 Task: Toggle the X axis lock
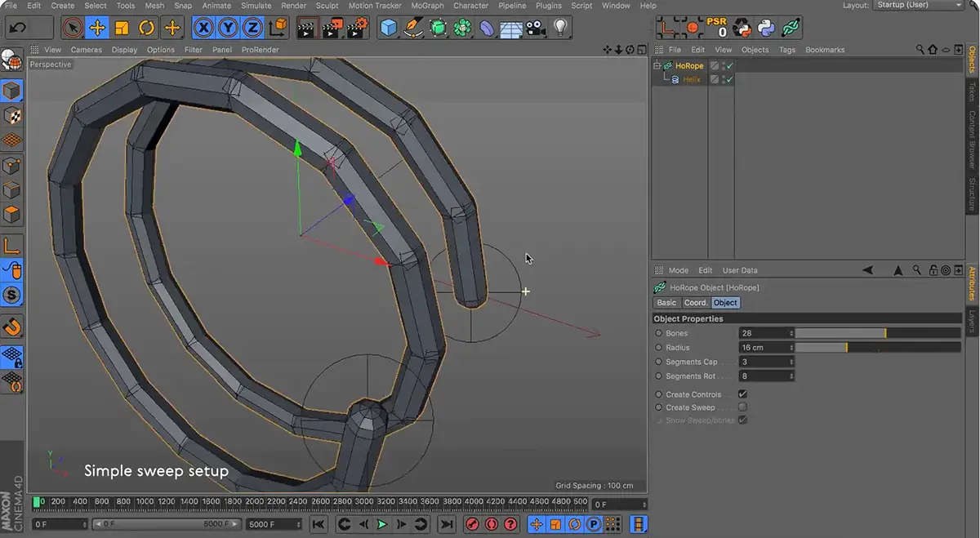tap(204, 28)
